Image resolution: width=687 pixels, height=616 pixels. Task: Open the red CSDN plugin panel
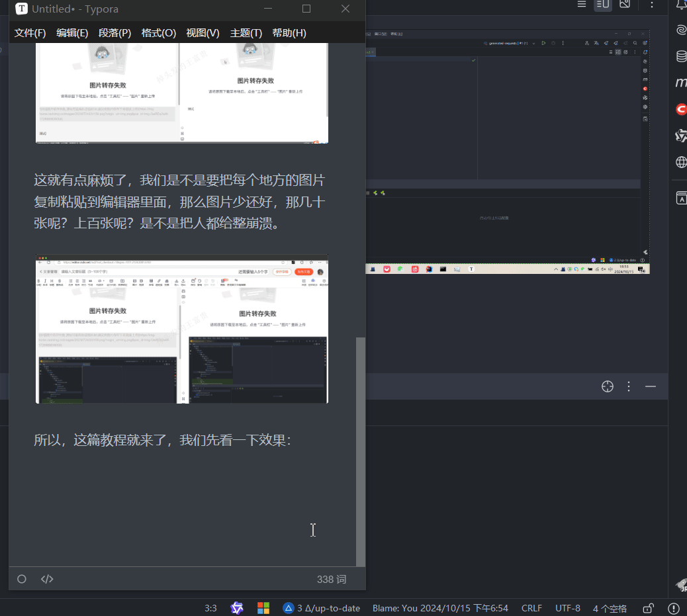point(681,109)
